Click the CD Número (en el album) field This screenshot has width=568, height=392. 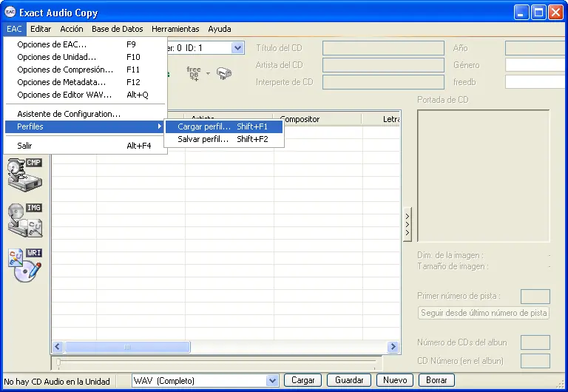click(535, 361)
